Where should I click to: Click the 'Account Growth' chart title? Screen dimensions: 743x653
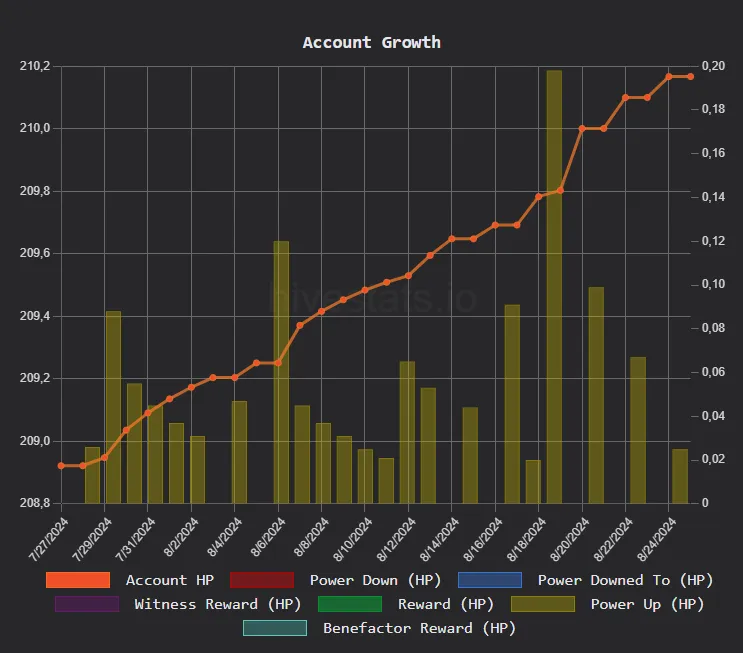click(372, 42)
